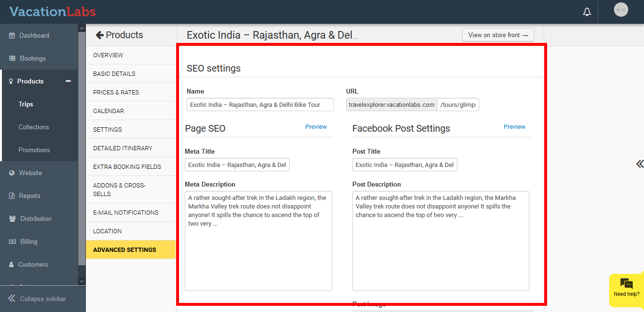644x312 pixels.
Task: Click View on store front button
Action: pos(497,35)
